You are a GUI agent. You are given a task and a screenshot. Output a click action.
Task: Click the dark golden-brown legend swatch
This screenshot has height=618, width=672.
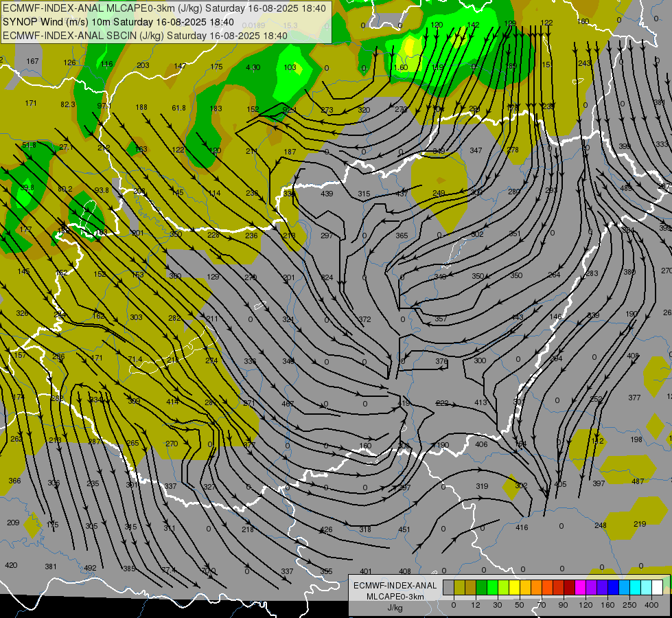pyautogui.click(x=471, y=588)
